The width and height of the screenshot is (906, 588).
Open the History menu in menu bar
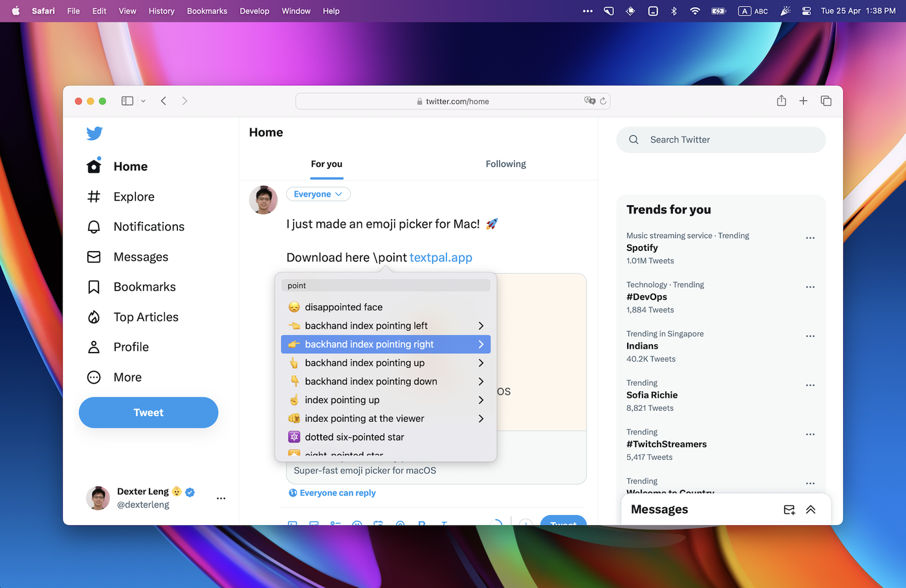point(161,11)
